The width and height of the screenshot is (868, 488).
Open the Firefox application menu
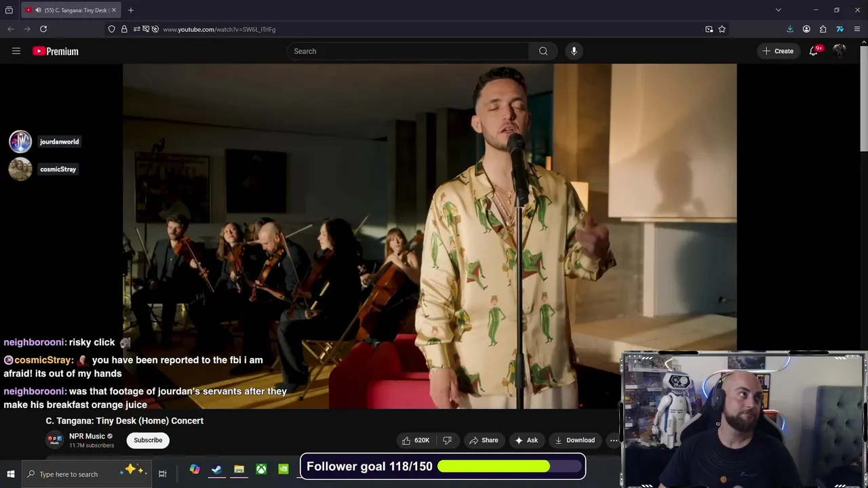[857, 29]
